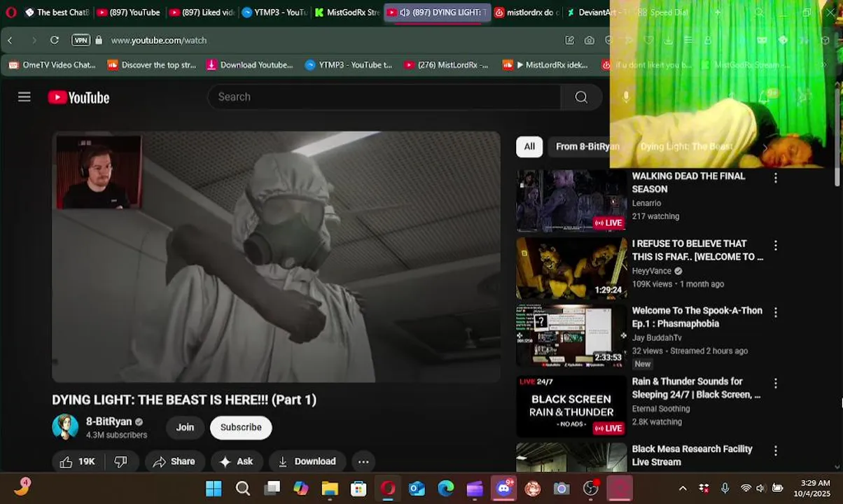
Task: Open options for Rain & Thunder Sounds video
Action: click(775, 384)
